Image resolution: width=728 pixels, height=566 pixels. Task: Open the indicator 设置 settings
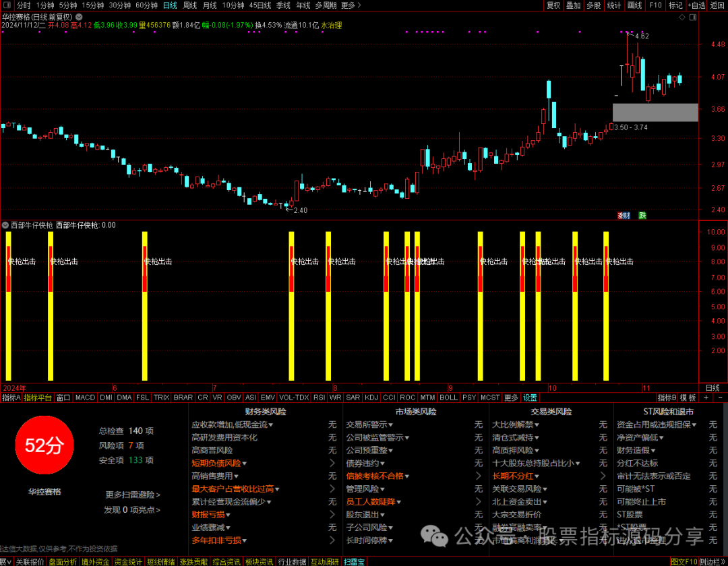click(x=530, y=398)
